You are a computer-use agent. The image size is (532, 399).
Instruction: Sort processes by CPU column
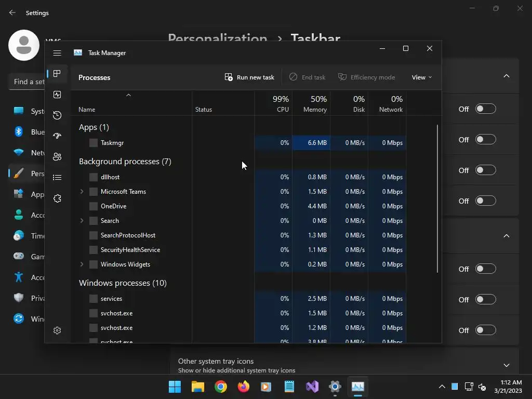pyautogui.click(x=273, y=103)
